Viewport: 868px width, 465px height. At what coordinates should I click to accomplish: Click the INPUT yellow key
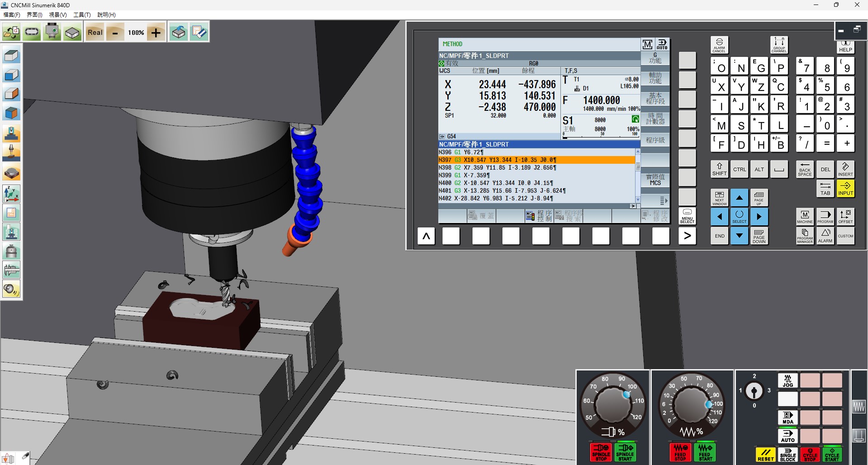845,188
